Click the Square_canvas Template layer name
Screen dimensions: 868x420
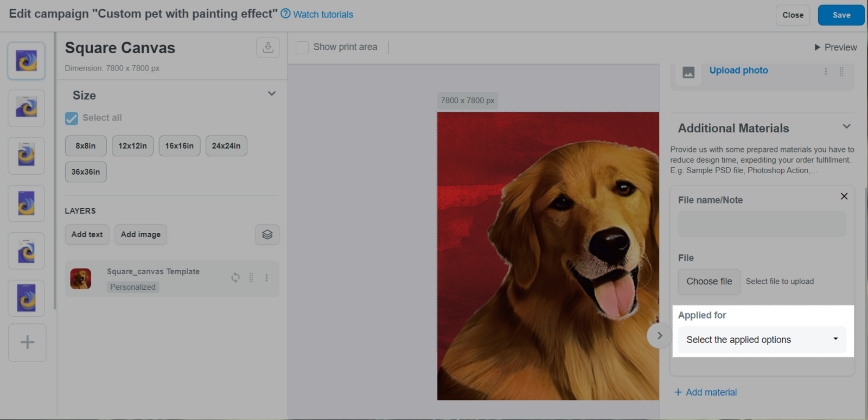pyautogui.click(x=153, y=271)
